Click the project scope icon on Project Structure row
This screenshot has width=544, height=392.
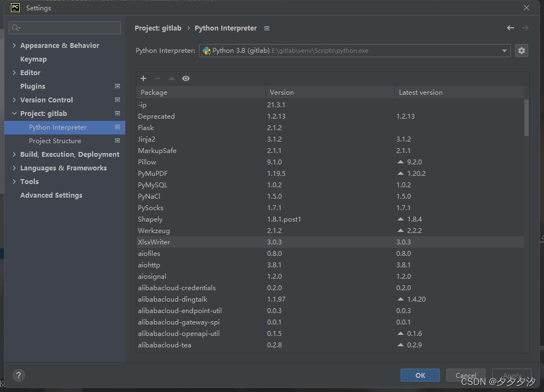point(118,140)
